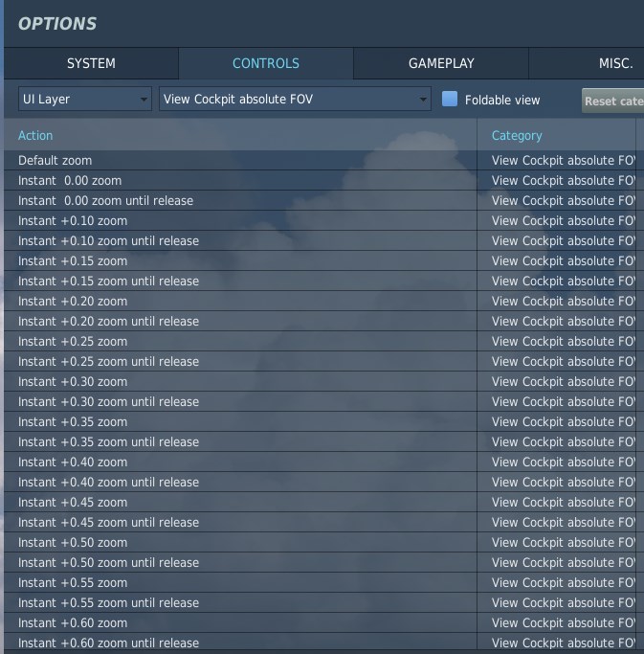Open the UI Layer dropdown
Image resolution: width=644 pixels, height=654 pixels.
85,99
